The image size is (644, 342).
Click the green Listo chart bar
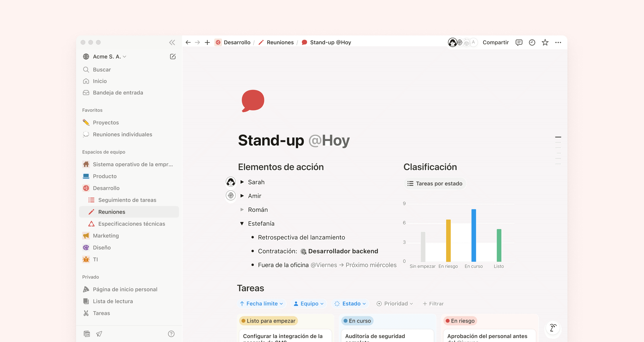click(x=499, y=245)
